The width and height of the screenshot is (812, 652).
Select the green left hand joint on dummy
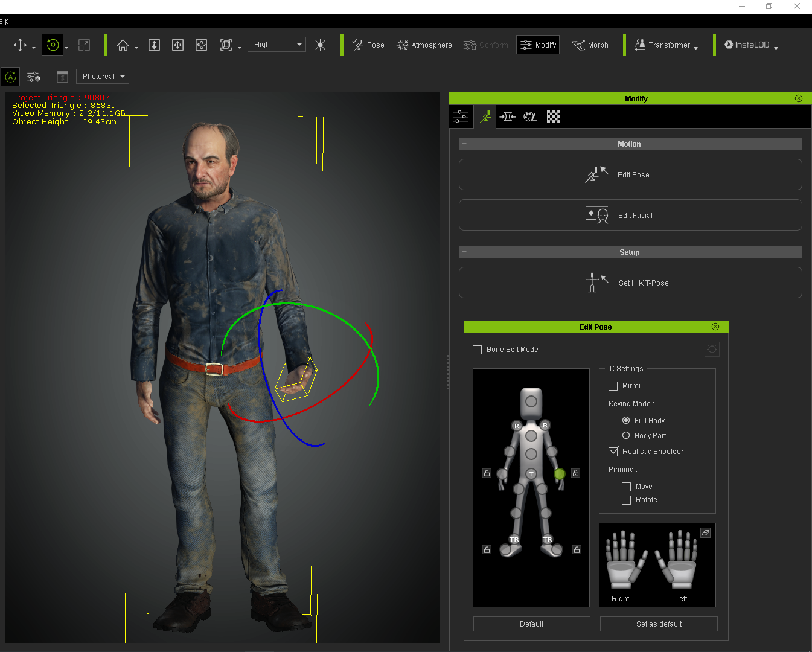click(x=560, y=474)
